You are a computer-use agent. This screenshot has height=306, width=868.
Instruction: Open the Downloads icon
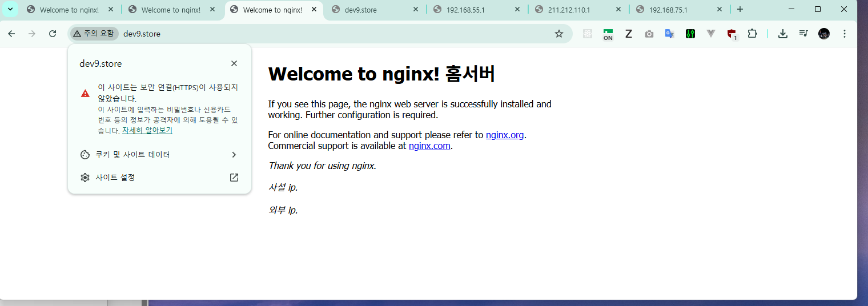783,34
